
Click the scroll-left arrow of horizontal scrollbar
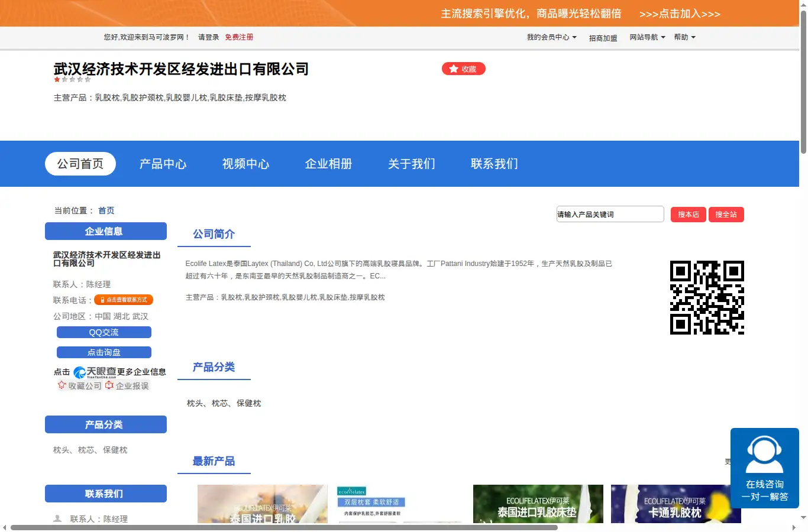tap(5, 527)
